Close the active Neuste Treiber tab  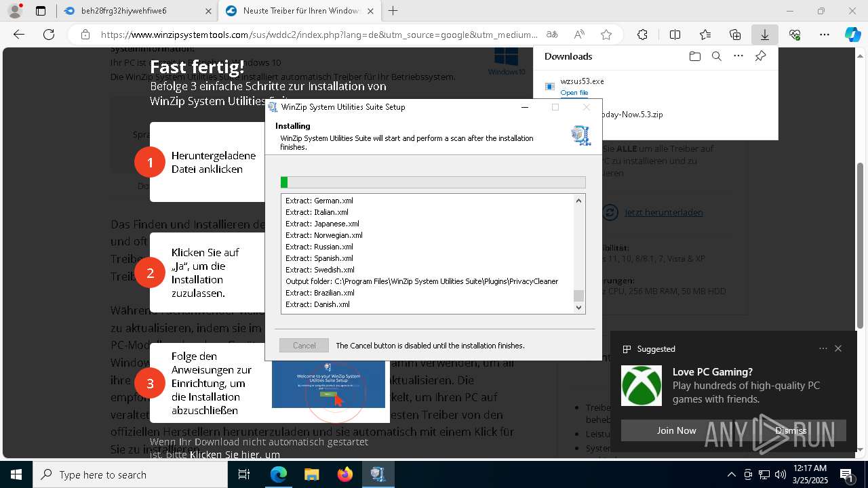pyautogui.click(x=370, y=11)
